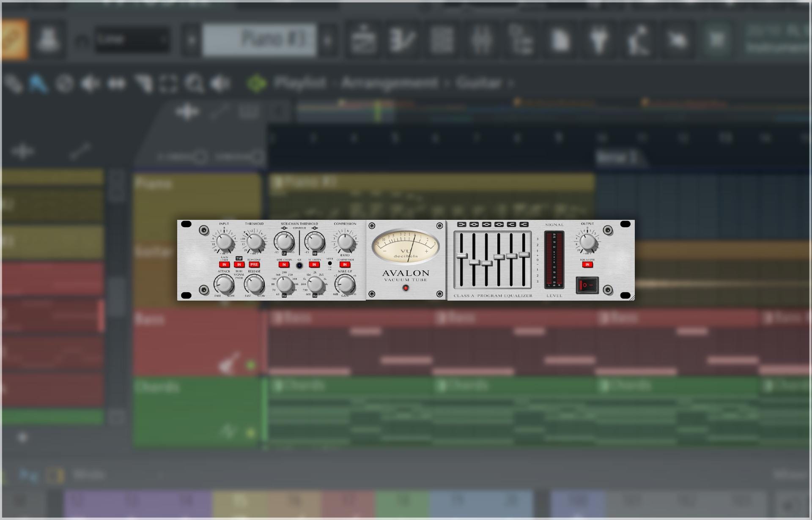The height and width of the screenshot is (520, 812).
Task: Flip the Avalon red power rocker switch
Action: [587, 285]
